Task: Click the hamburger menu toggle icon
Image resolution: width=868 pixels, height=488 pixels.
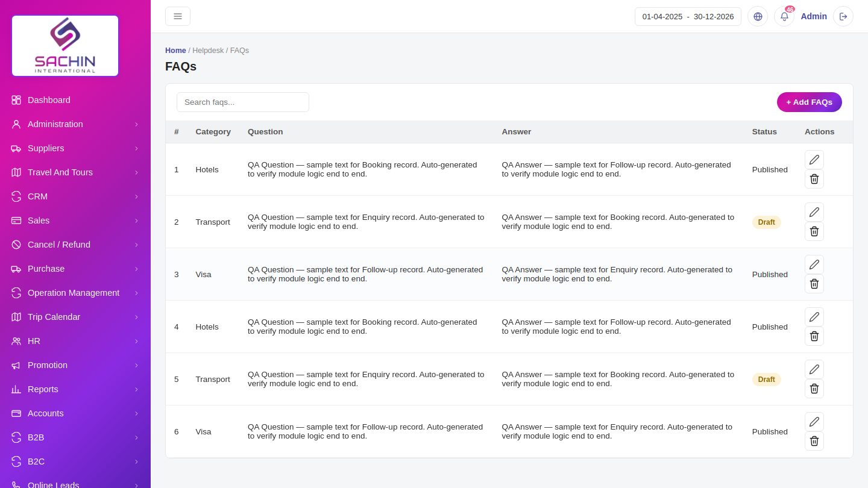Action: (x=178, y=16)
